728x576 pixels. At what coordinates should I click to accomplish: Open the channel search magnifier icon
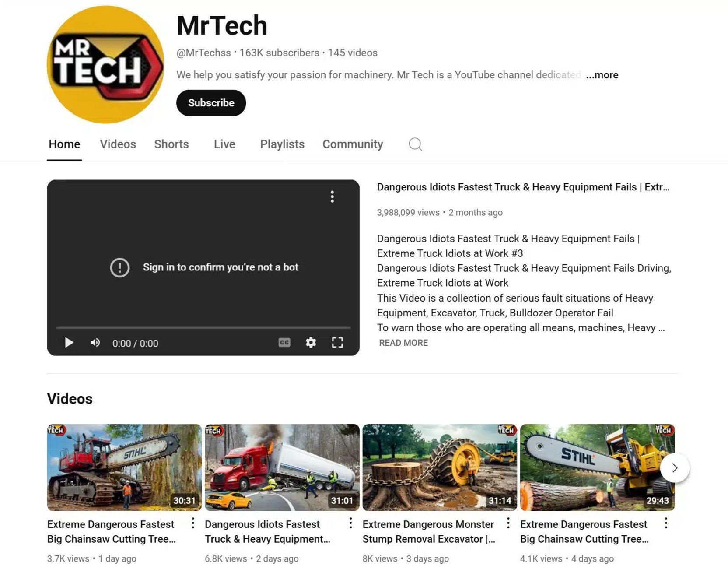(415, 144)
